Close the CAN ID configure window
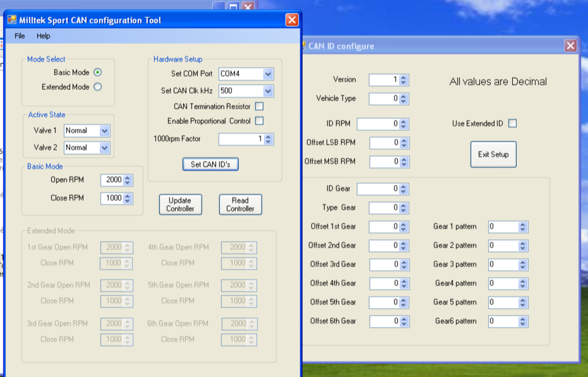Image resolution: width=588 pixels, height=377 pixels. 570,46
